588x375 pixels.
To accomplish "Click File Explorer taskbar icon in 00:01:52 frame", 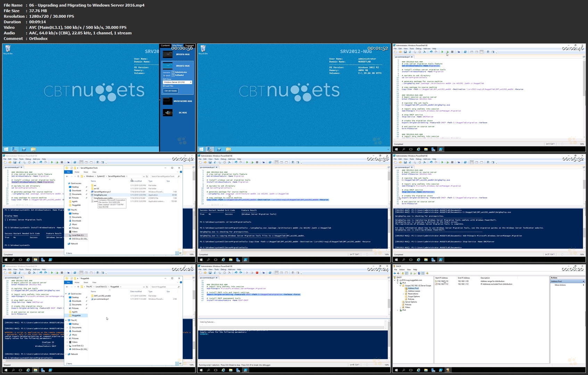I will pyautogui.click(x=228, y=149).
